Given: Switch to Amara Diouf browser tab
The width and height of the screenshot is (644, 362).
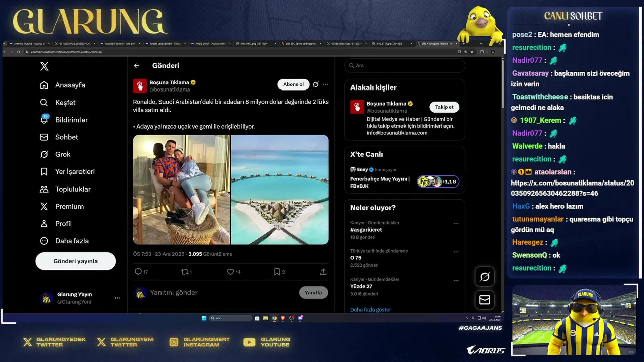Looking at the screenshot, I should (x=211, y=44).
